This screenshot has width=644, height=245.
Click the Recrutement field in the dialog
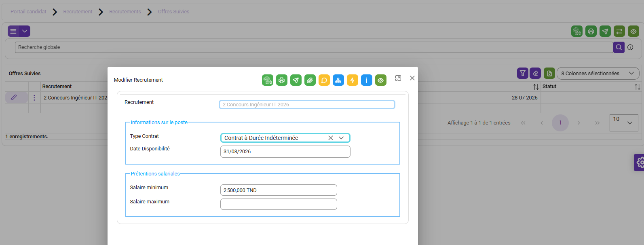(307, 105)
